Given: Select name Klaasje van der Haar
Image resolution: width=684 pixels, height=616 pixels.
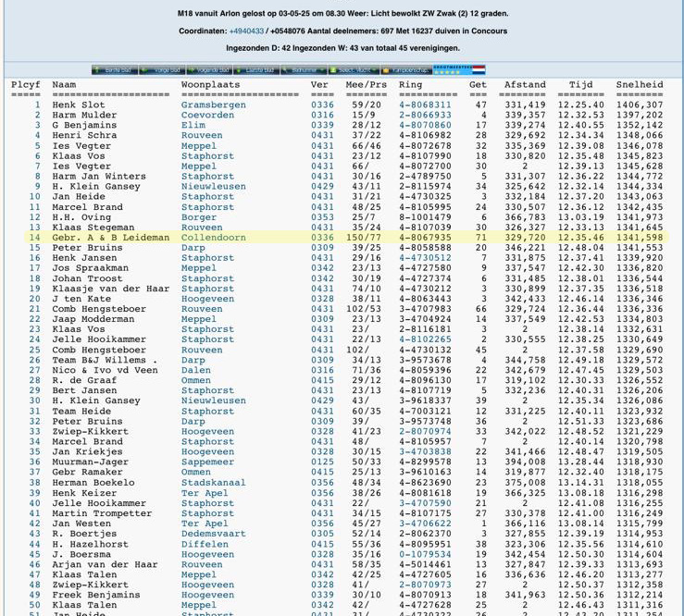Looking at the screenshot, I should point(111,289).
